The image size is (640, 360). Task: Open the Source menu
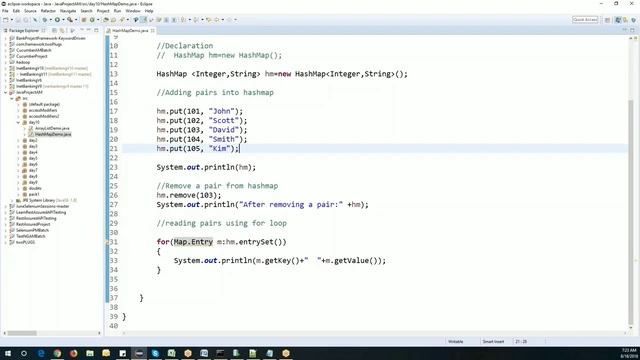[30, 11]
